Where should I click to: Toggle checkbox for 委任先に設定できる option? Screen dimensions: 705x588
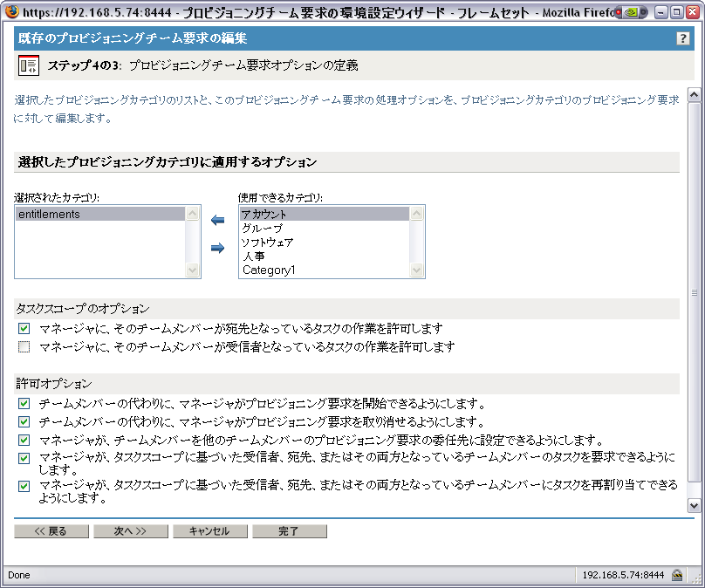point(24,440)
